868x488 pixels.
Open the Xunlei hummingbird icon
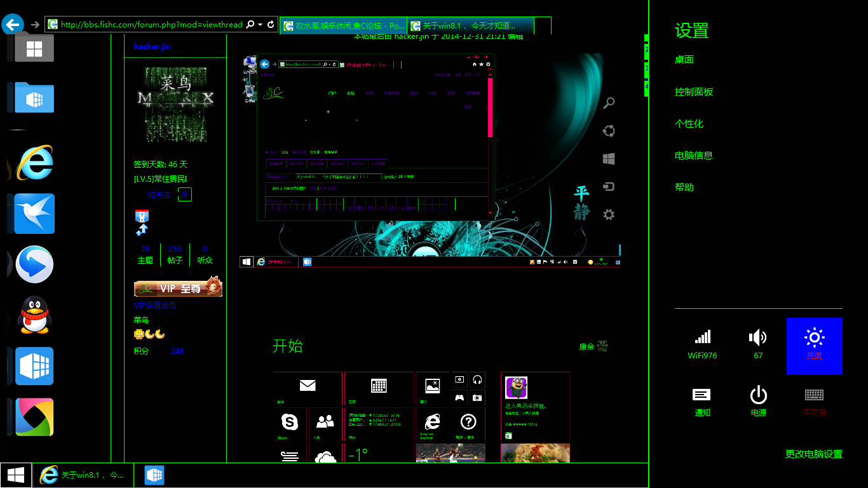[34, 213]
